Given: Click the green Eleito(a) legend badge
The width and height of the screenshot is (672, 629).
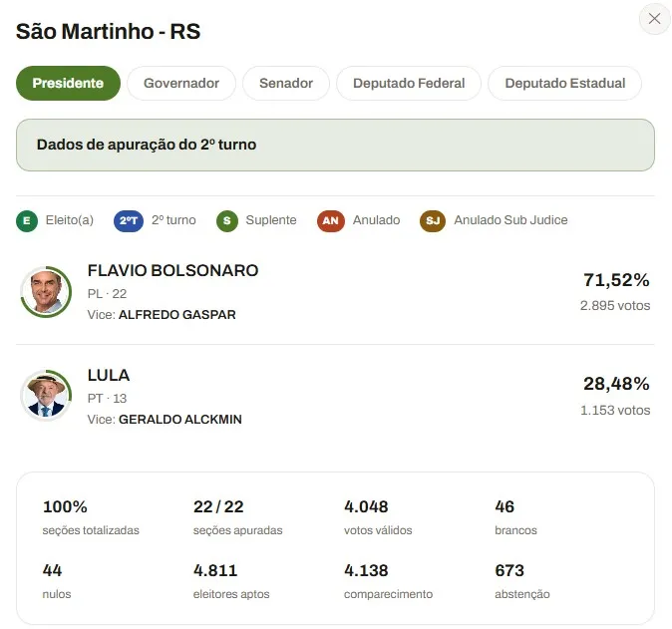Looking at the screenshot, I should click(x=27, y=220).
